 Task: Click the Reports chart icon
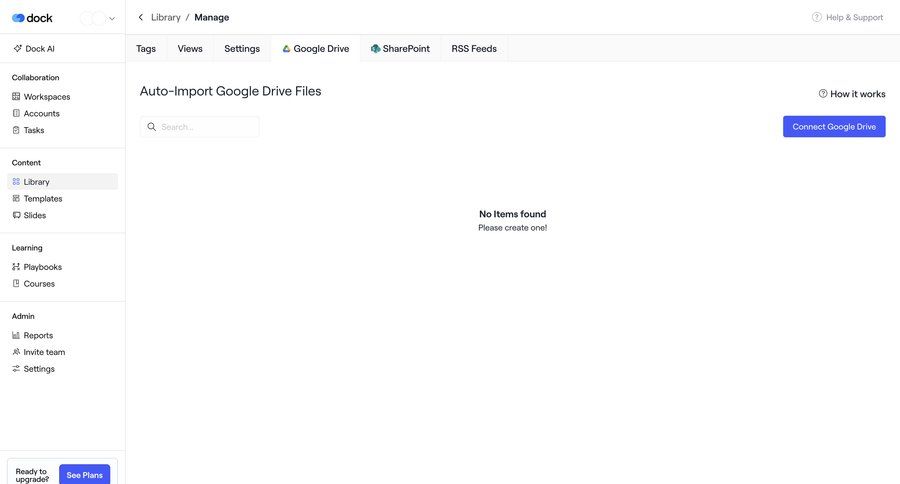pyautogui.click(x=16, y=335)
